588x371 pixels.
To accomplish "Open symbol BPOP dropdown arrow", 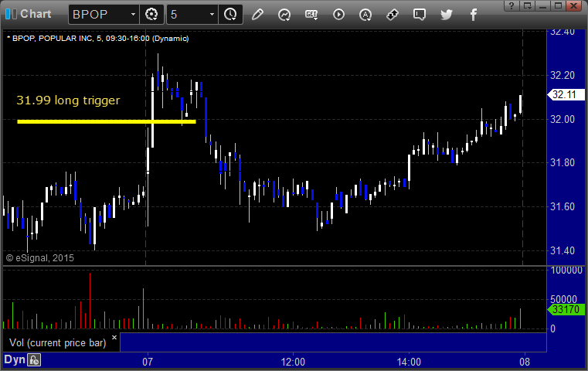I will pos(133,15).
